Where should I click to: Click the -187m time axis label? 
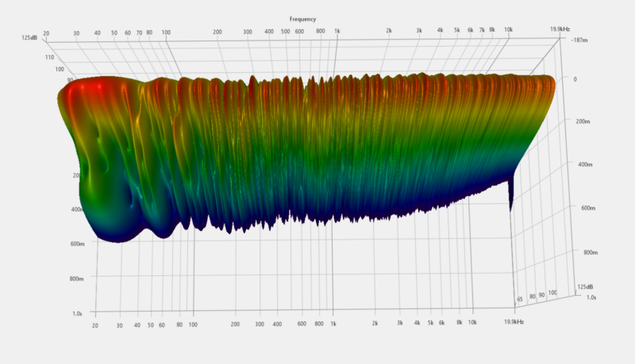[579, 40]
